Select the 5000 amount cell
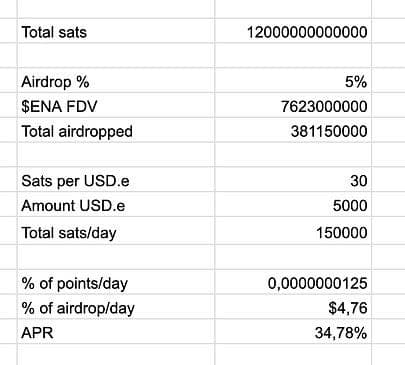The image size is (405, 365). (293, 205)
